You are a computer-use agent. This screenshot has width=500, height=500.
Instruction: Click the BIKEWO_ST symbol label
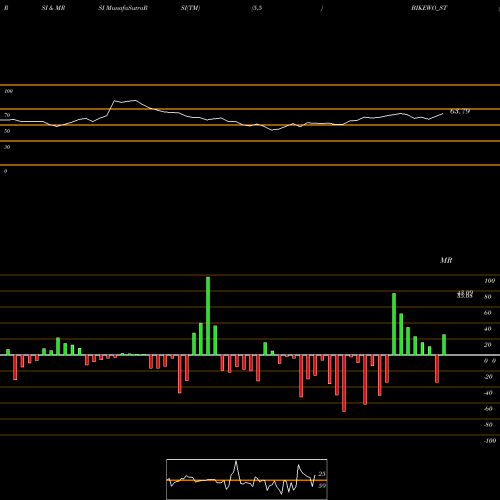click(x=429, y=8)
